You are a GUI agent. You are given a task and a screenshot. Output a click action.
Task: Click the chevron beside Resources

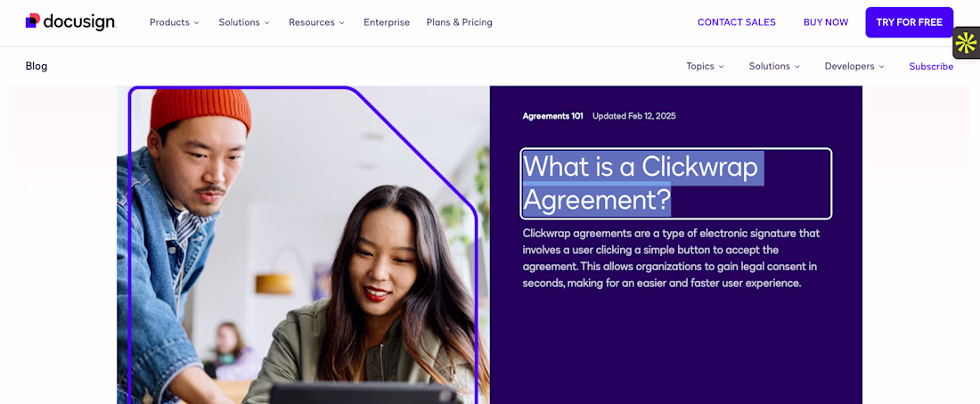(x=342, y=22)
